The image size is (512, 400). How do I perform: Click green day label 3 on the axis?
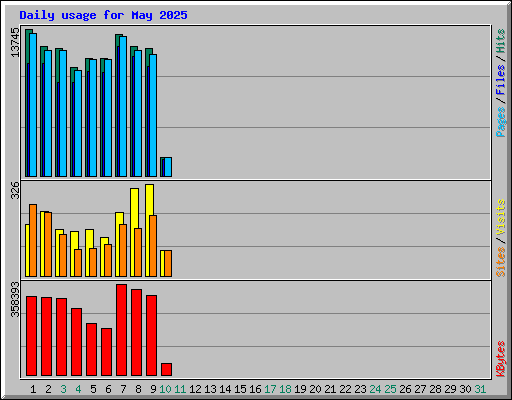(63, 389)
